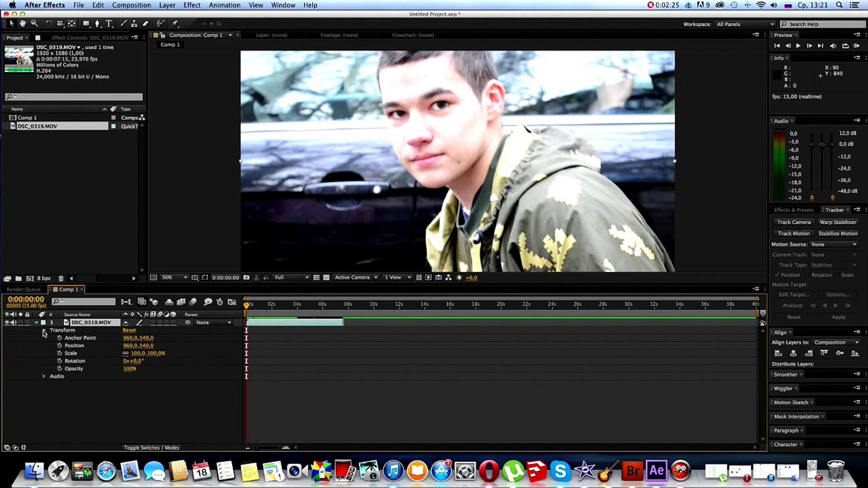
Task: Click the Warp Stabilizer button
Action: tap(838, 222)
